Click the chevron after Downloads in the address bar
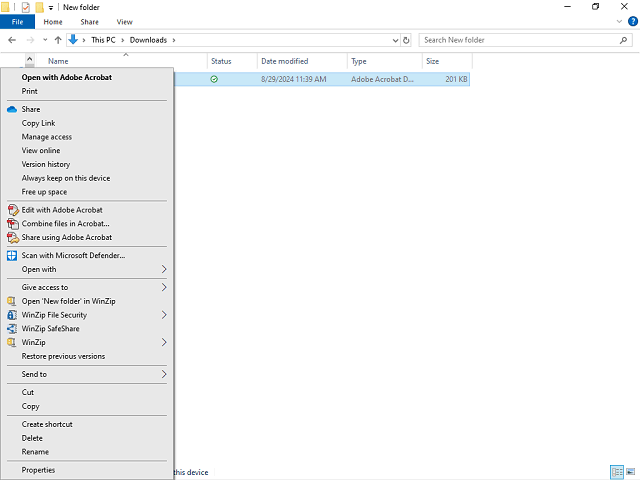 [174, 40]
